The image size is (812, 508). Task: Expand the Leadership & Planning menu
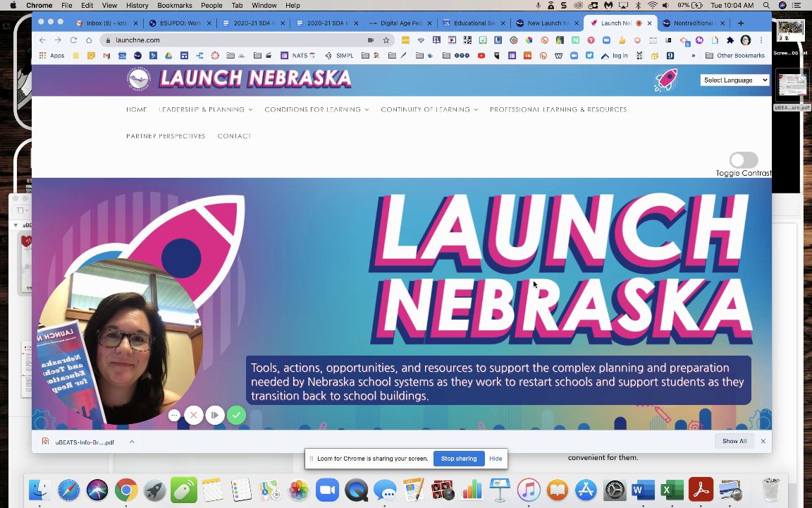click(x=206, y=109)
